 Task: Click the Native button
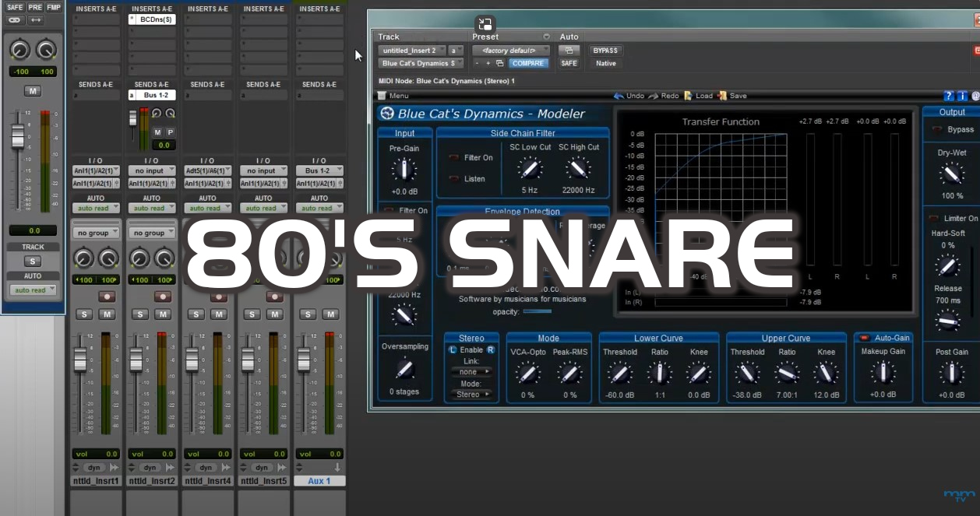(x=605, y=64)
